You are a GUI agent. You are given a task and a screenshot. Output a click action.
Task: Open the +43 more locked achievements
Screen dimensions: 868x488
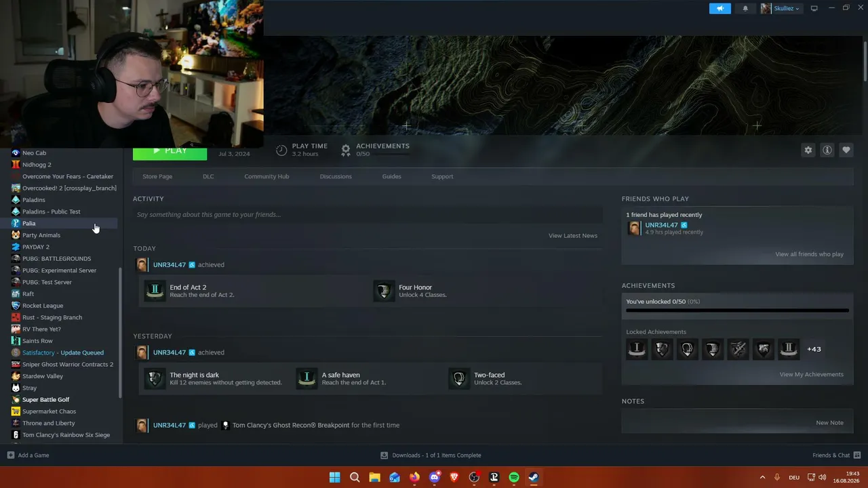814,349
